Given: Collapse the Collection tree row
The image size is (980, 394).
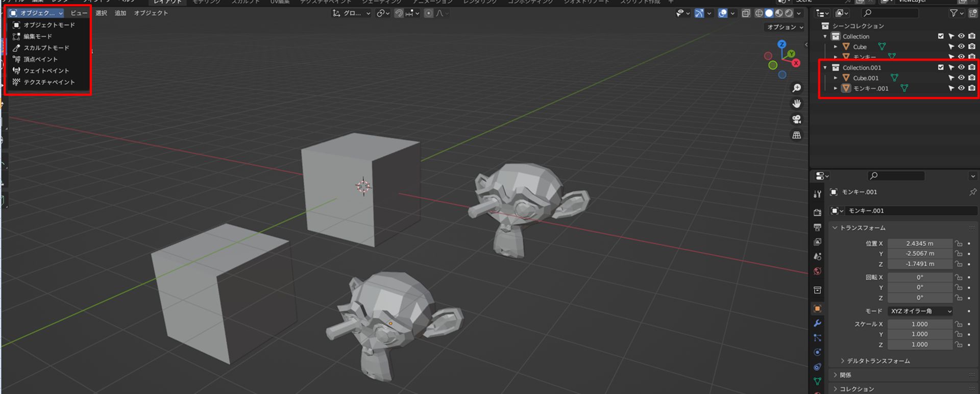Looking at the screenshot, I should click(x=825, y=37).
